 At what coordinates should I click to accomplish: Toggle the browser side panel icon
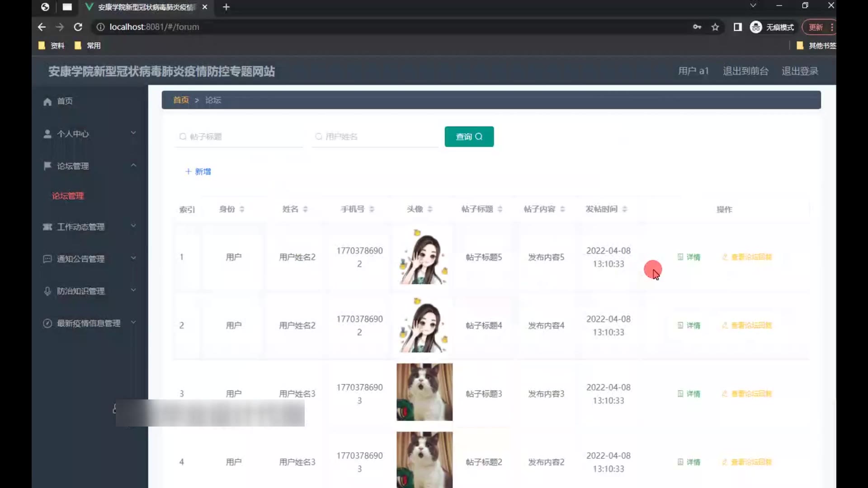[738, 27]
